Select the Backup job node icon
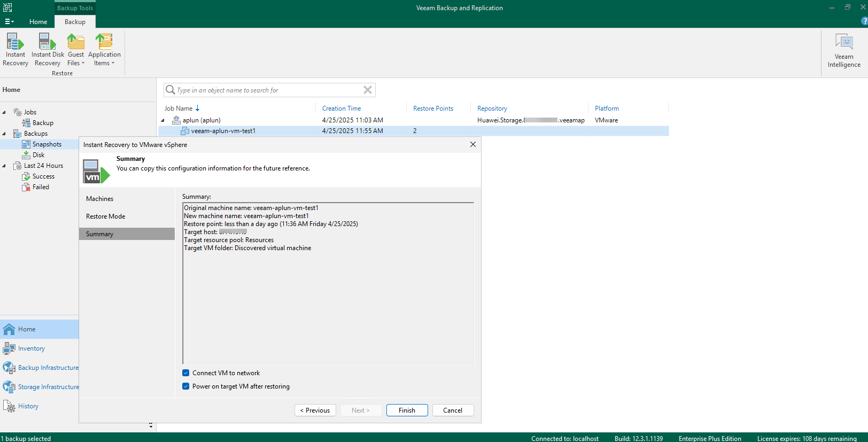868x442 pixels. point(26,123)
